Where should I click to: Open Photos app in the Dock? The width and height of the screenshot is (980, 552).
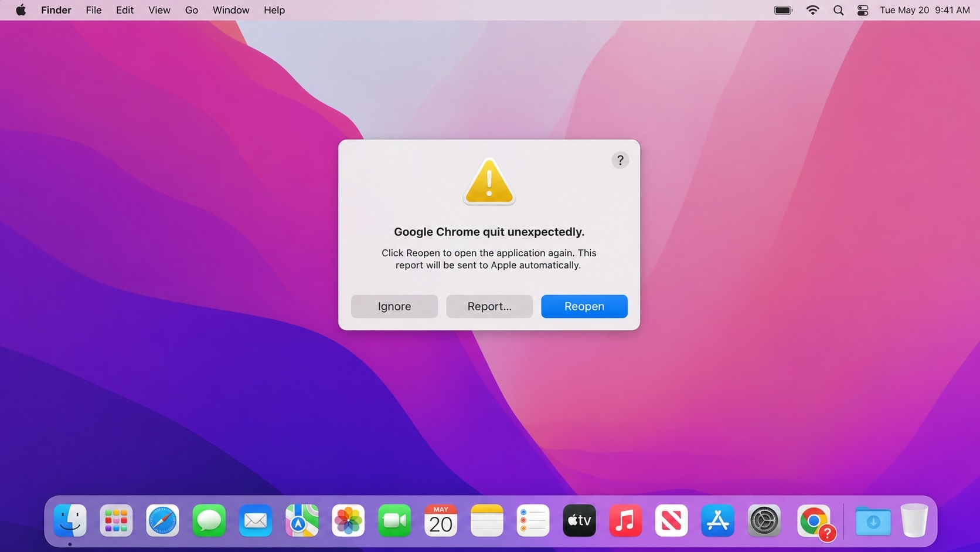pos(348,520)
